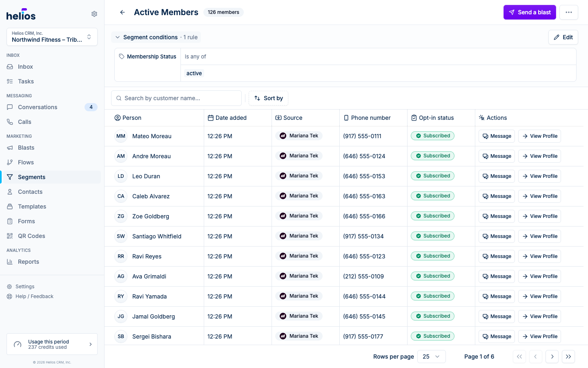Click the Page 1 of 6 text
Image resolution: width=588 pixels, height=368 pixels.
click(479, 357)
